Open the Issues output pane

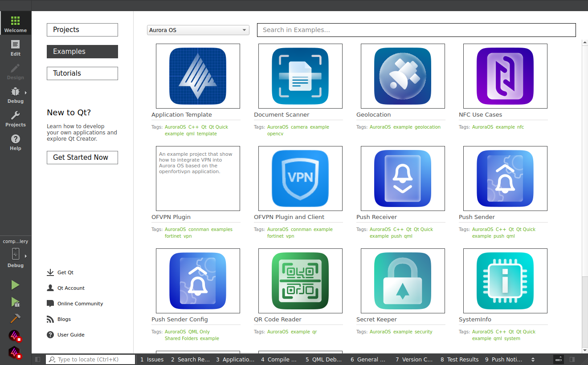(152, 359)
